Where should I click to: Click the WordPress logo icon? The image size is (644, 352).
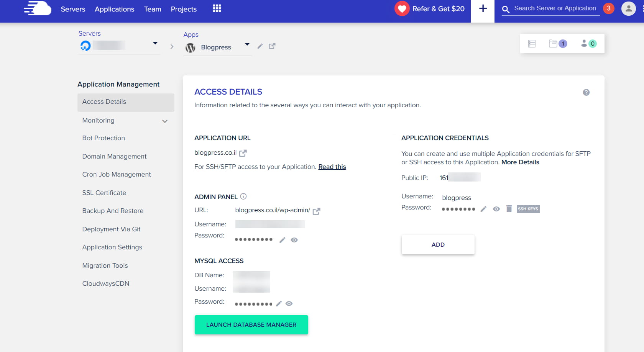coord(191,47)
